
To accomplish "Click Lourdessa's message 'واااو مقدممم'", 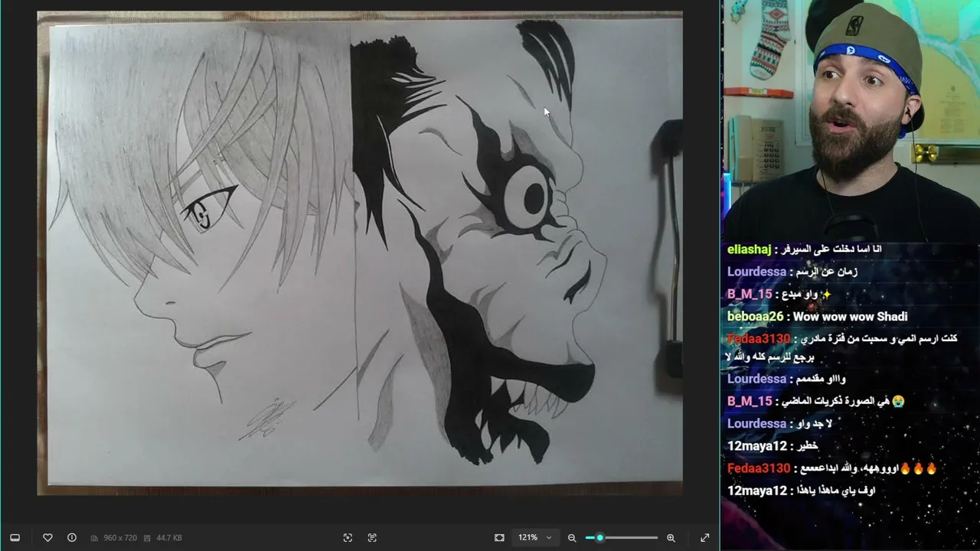I will (x=821, y=380).
